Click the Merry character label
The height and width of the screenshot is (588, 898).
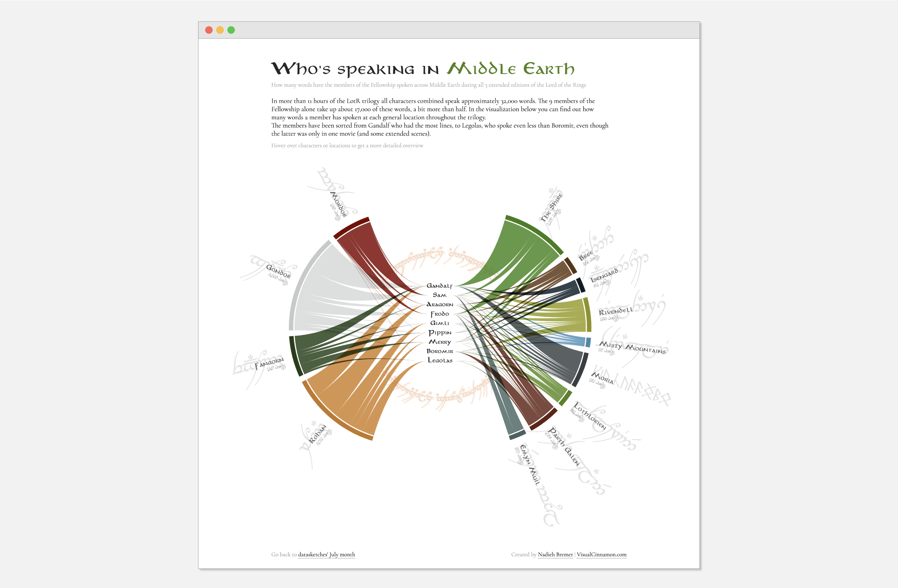pyautogui.click(x=440, y=342)
